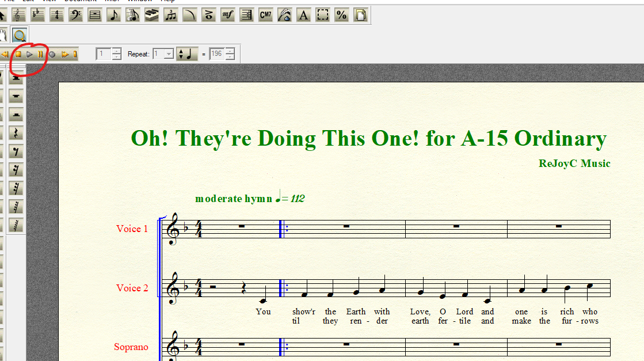Screen dimensions: 644x361
Task: Activate the Zoom magnifier tool
Action: 20,35
